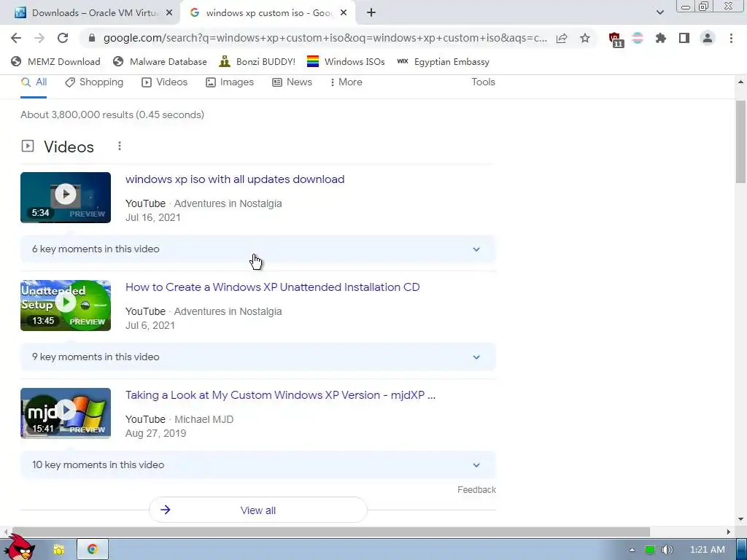Open Chrome's three-dot menu

[x=731, y=38]
